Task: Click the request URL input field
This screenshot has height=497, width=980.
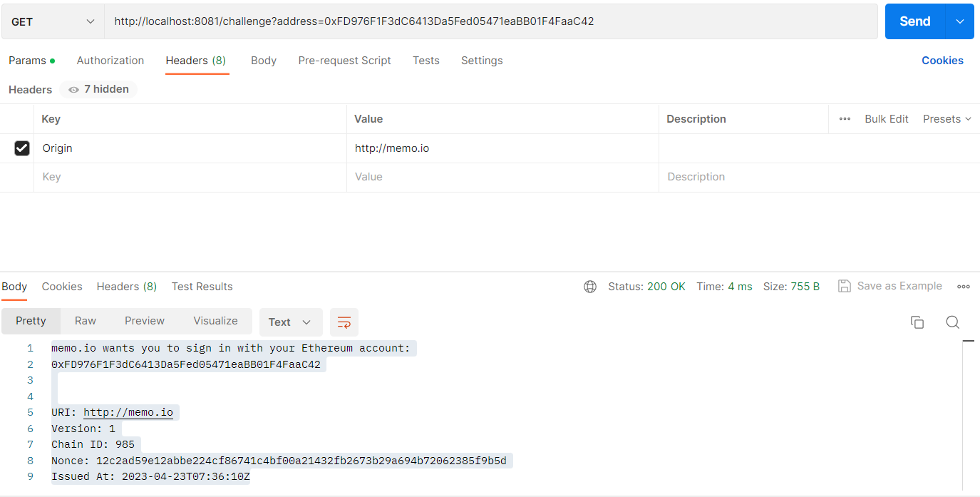Action: coord(490,21)
